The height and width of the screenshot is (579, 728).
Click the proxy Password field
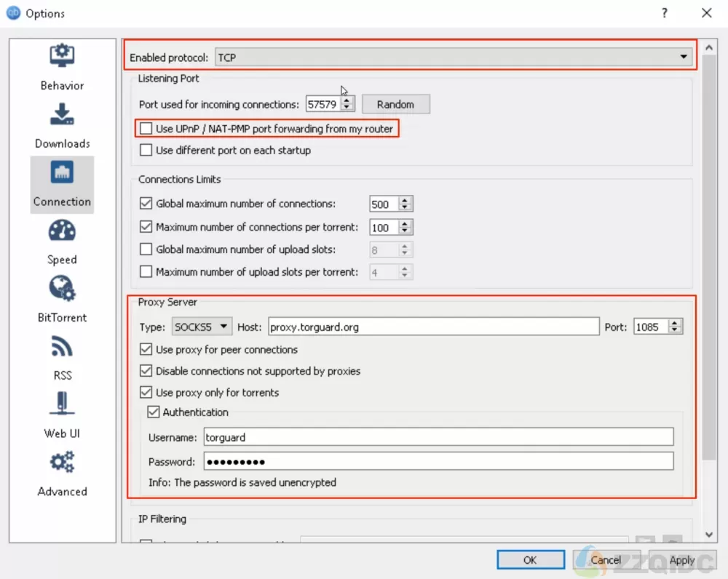coord(438,462)
